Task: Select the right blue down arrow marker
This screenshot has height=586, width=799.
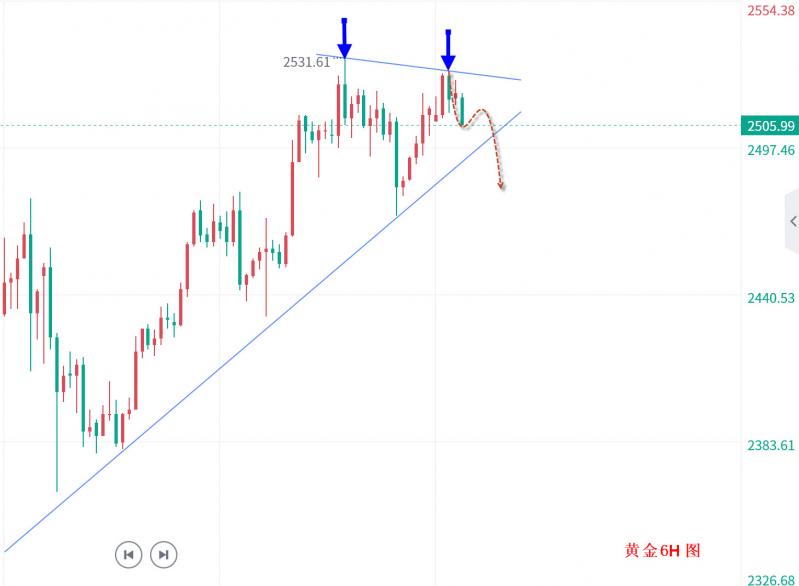Action: point(448,49)
